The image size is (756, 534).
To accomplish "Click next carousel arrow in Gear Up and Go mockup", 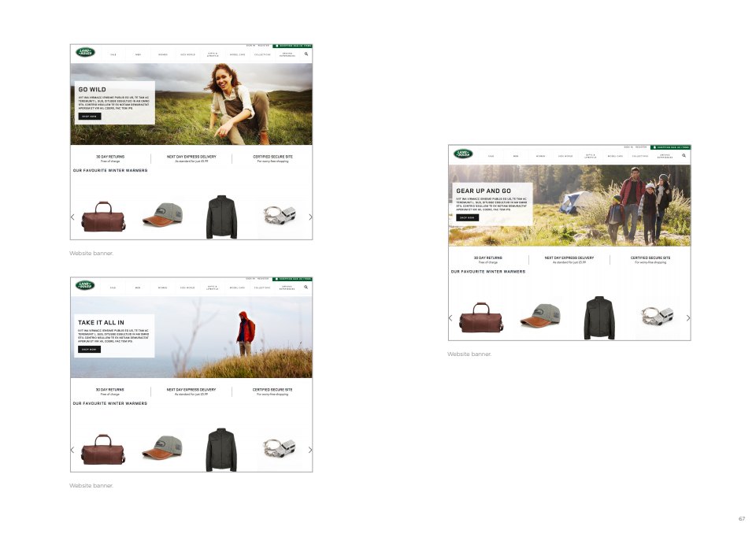I will pyautogui.click(x=688, y=318).
